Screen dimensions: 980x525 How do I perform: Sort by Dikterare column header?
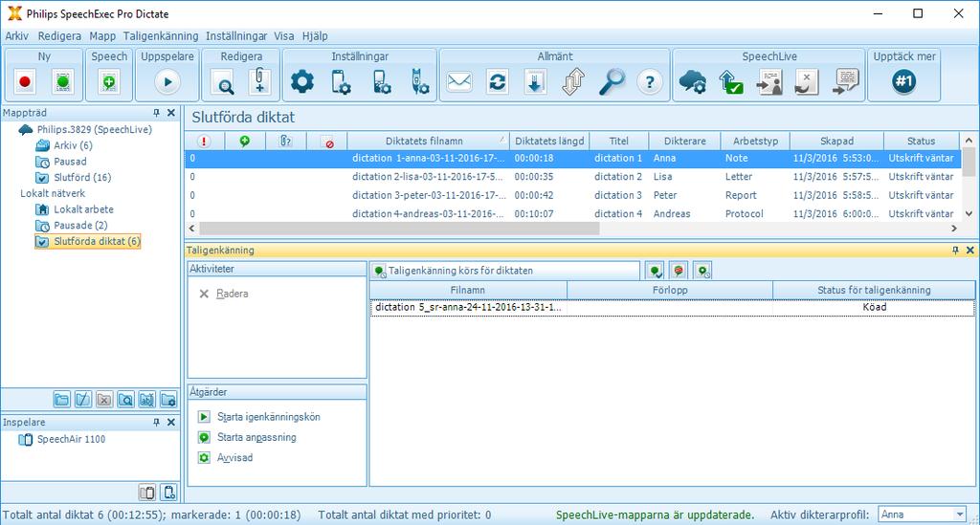(684, 142)
